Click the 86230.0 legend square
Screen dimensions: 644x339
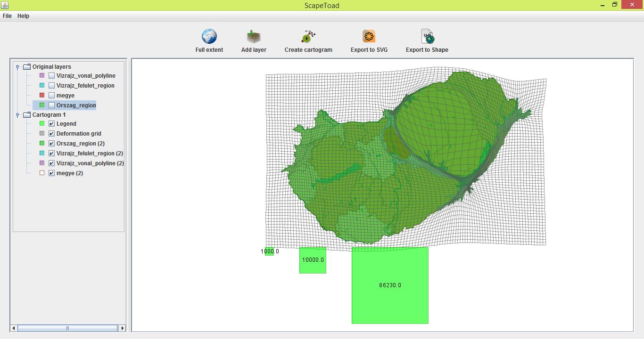pos(390,285)
